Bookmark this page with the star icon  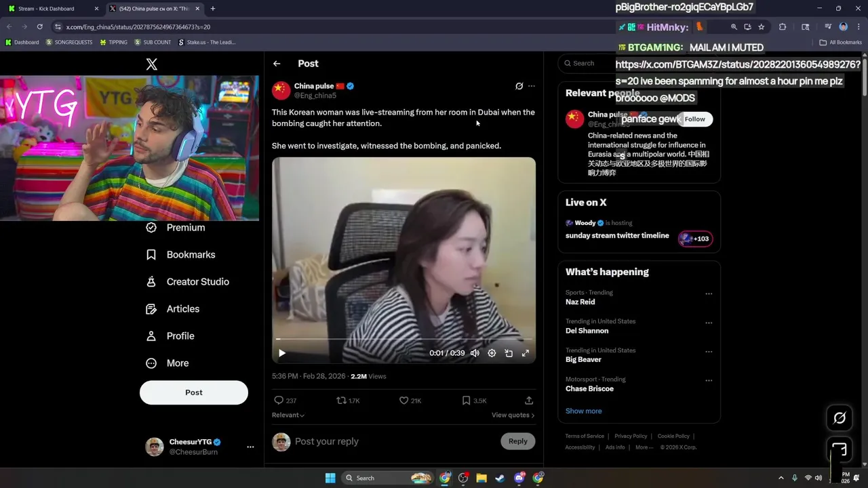(x=762, y=27)
